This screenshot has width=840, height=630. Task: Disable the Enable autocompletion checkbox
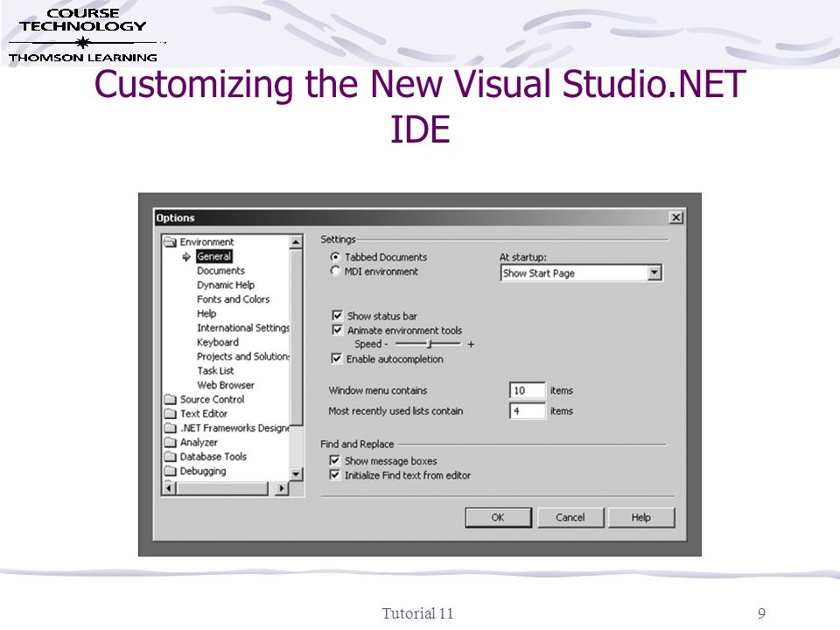(x=336, y=359)
